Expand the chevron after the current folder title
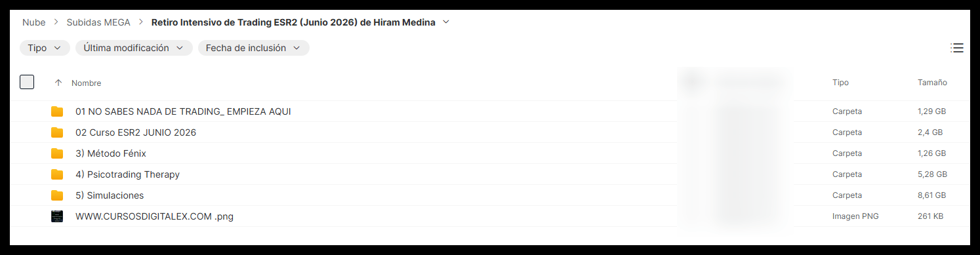The image size is (980, 255). tap(446, 22)
